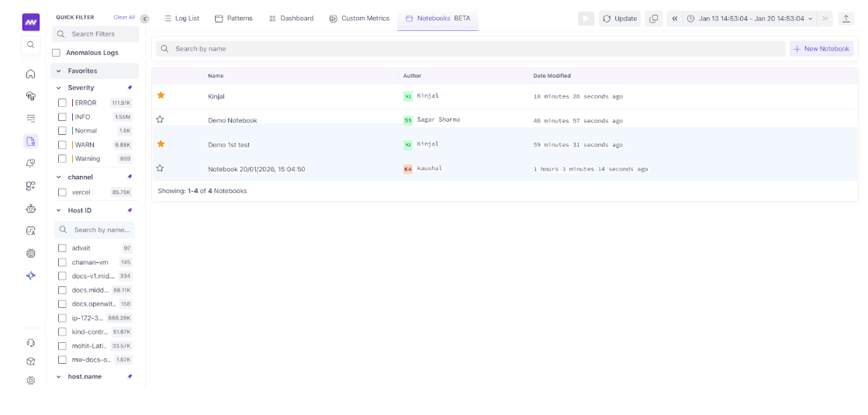The image size is (868, 415).
Task: Switch to the Log List tab
Action: coord(182,19)
